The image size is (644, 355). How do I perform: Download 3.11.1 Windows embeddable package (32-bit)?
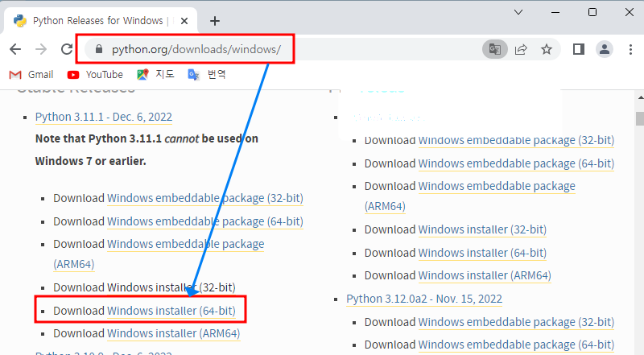[x=205, y=198]
